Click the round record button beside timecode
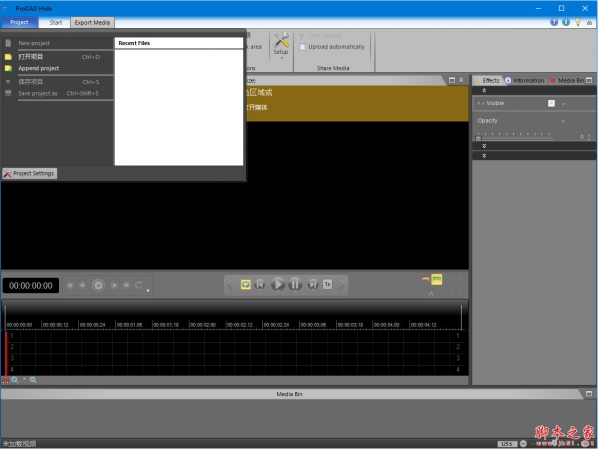 click(x=98, y=285)
